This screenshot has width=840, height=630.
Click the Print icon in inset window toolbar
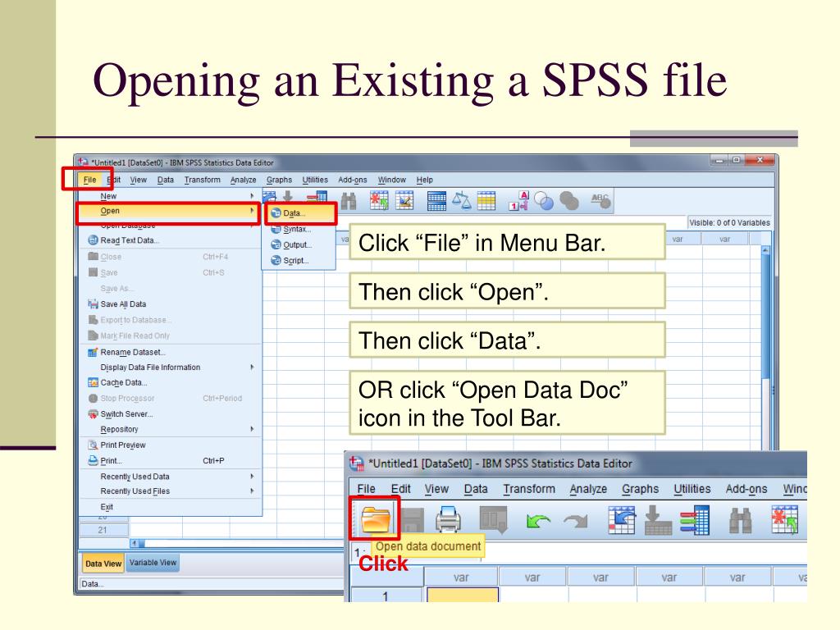tap(448, 519)
